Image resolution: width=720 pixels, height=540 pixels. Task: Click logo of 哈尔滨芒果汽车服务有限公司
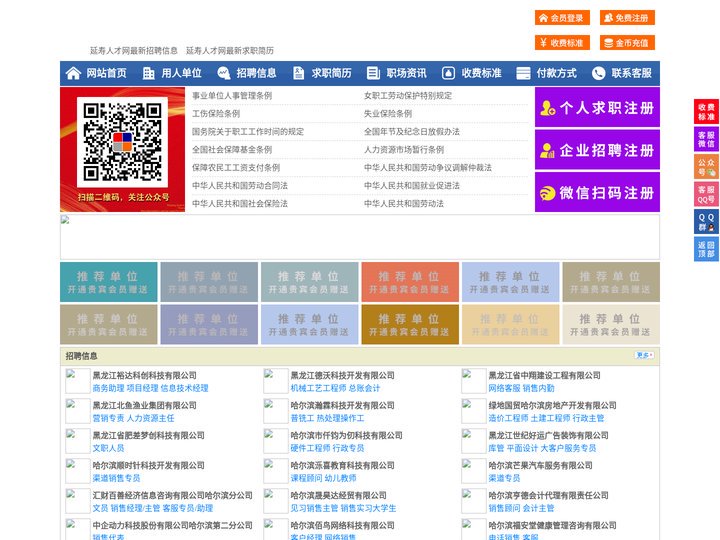[x=473, y=471]
